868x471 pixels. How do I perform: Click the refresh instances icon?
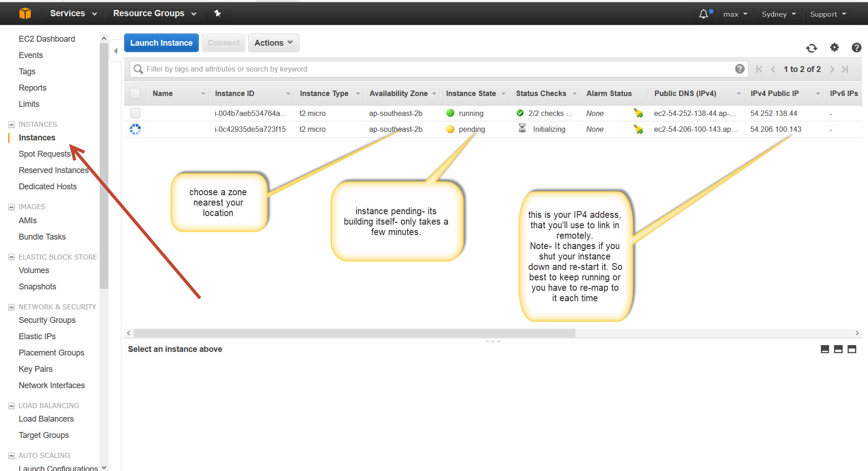coord(811,48)
